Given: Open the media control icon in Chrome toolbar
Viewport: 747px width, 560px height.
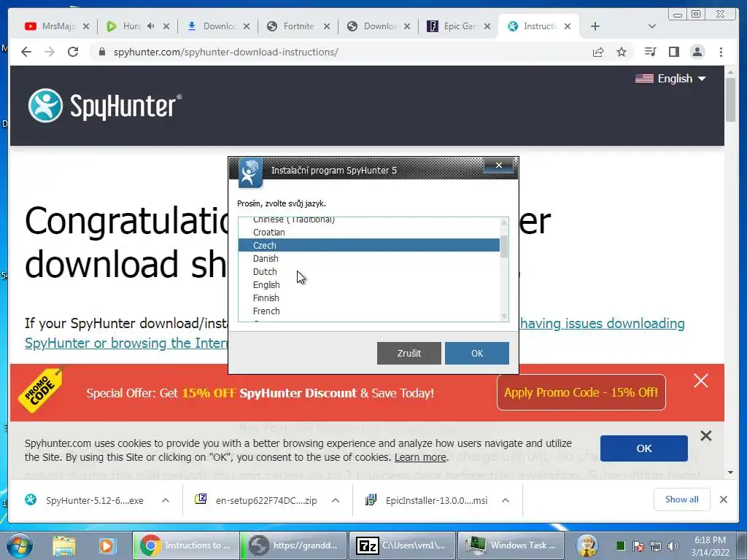Looking at the screenshot, I should (x=650, y=52).
